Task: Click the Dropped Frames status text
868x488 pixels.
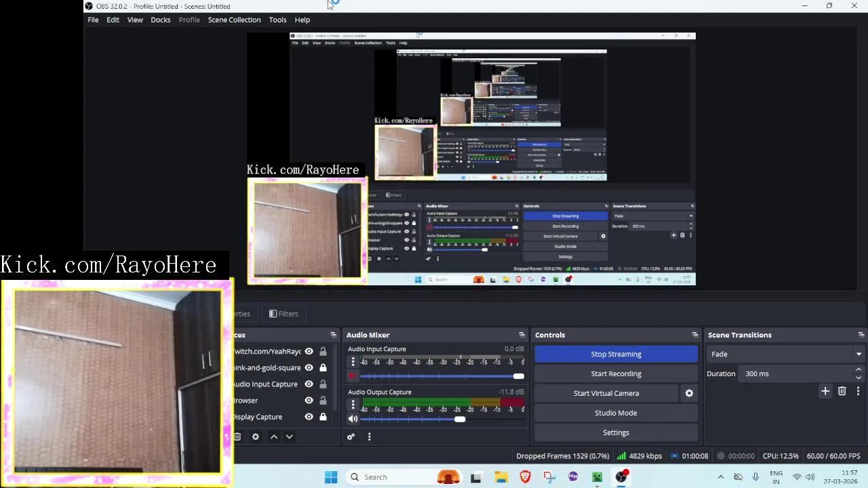Action: click(562, 456)
